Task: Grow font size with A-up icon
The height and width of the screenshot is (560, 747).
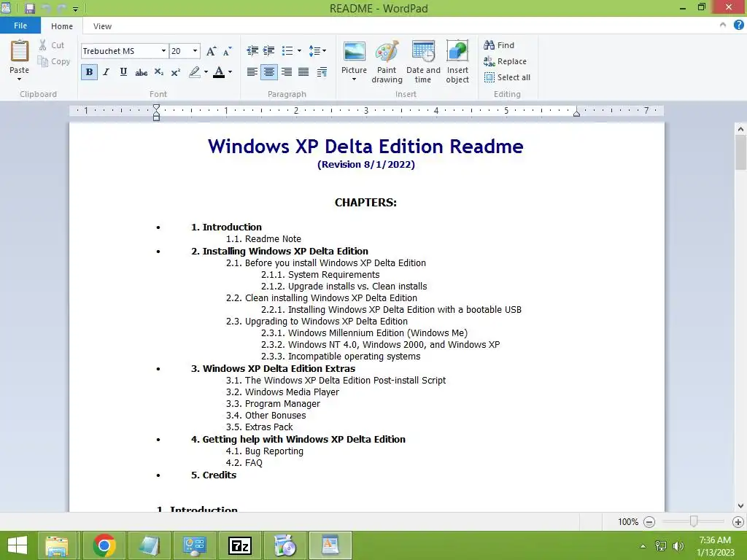Action: point(211,51)
